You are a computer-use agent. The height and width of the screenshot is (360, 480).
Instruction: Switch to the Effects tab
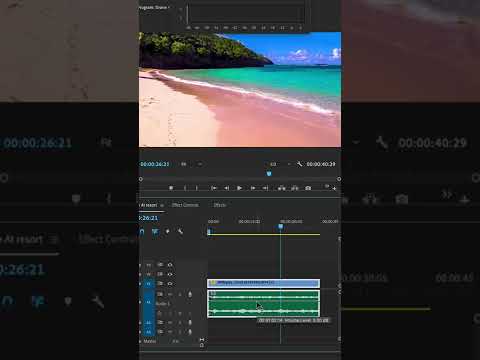point(219,205)
